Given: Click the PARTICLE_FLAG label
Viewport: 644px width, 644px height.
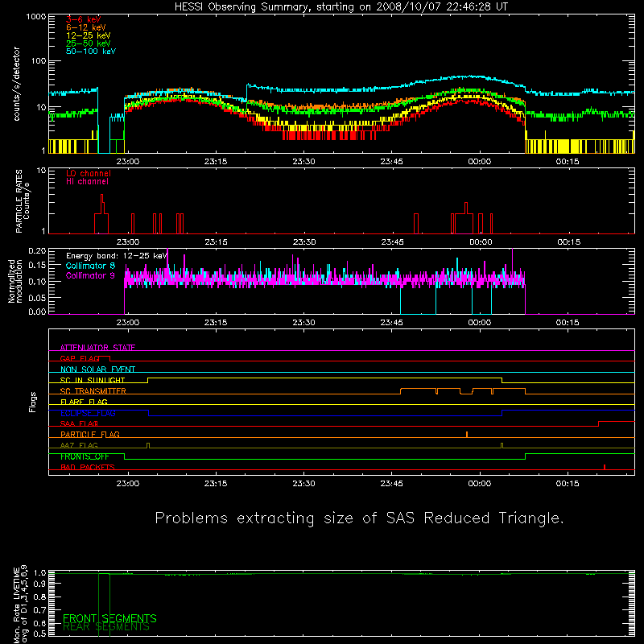Looking at the screenshot, I should click(90, 434).
